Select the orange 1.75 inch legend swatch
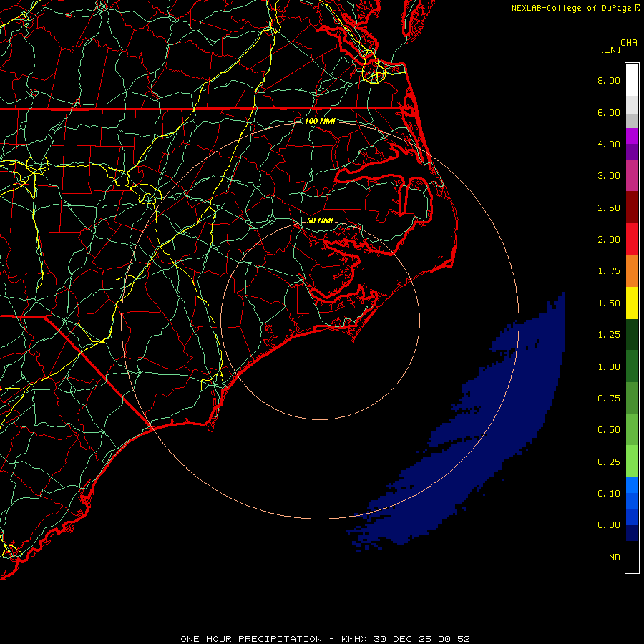The image size is (644, 644). point(632,270)
